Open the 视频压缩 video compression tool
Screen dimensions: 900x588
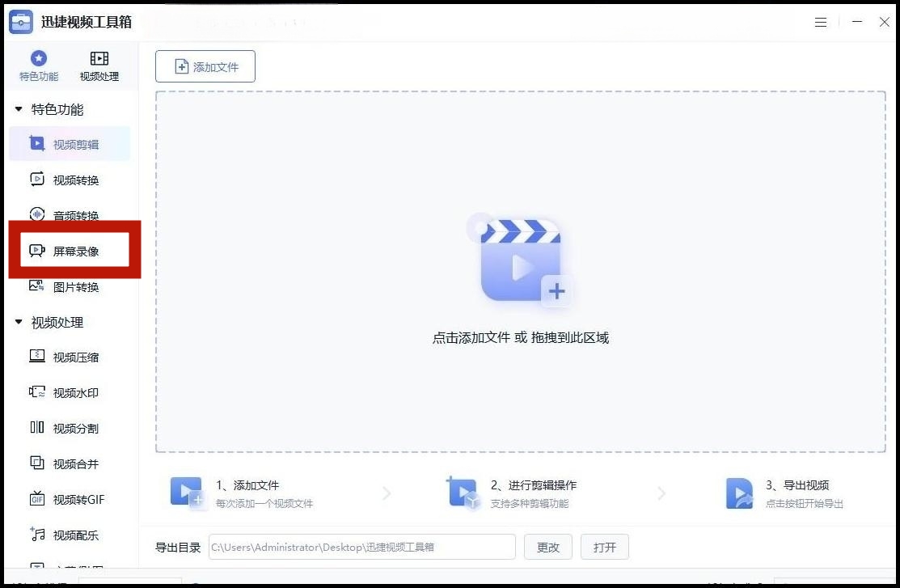click(x=76, y=357)
